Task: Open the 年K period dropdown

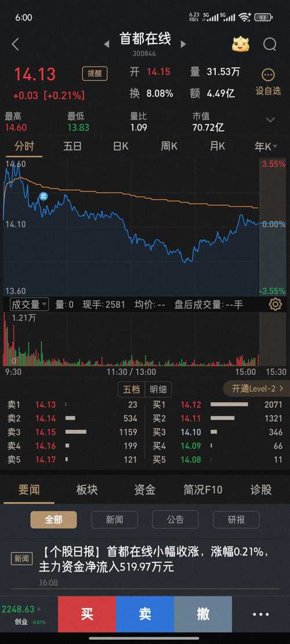Action: [266, 146]
